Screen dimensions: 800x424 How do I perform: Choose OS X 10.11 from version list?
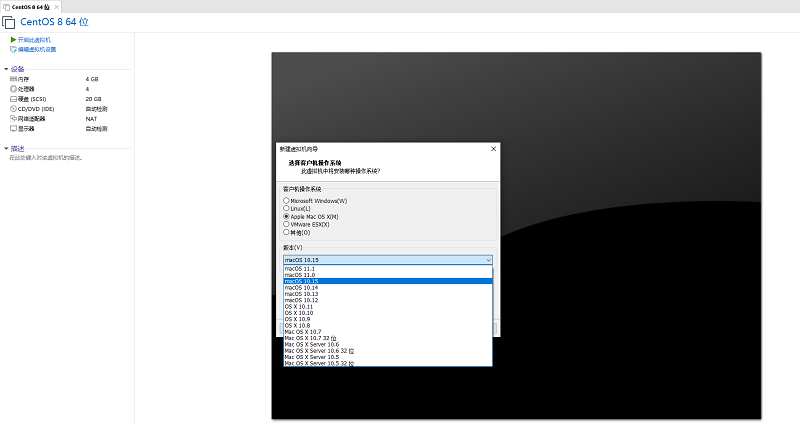(388, 307)
